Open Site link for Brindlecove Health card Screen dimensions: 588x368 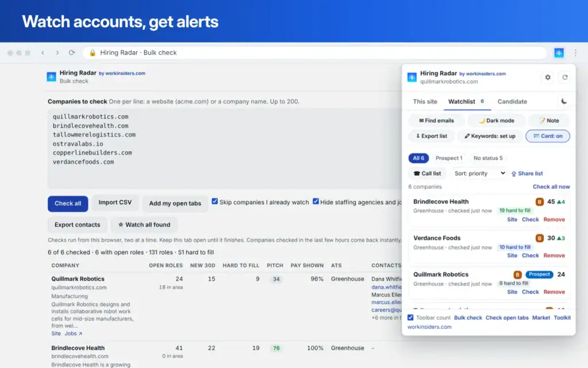coord(512,219)
